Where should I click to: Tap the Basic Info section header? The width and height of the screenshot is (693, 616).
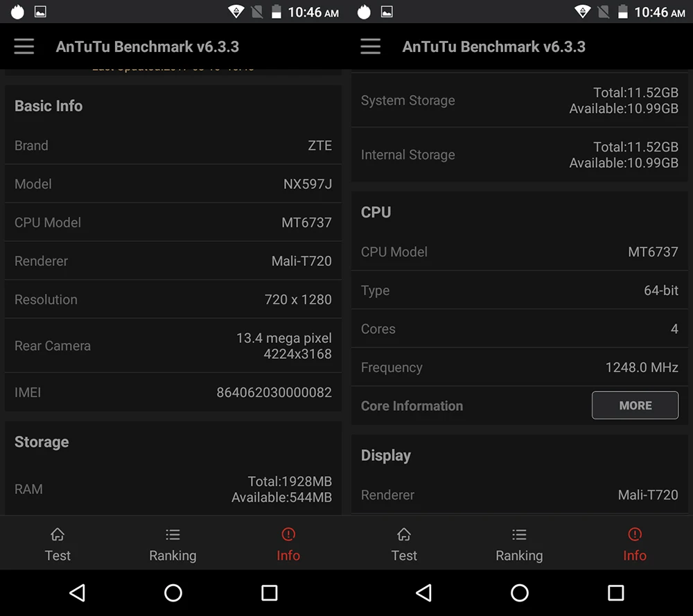(x=49, y=106)
